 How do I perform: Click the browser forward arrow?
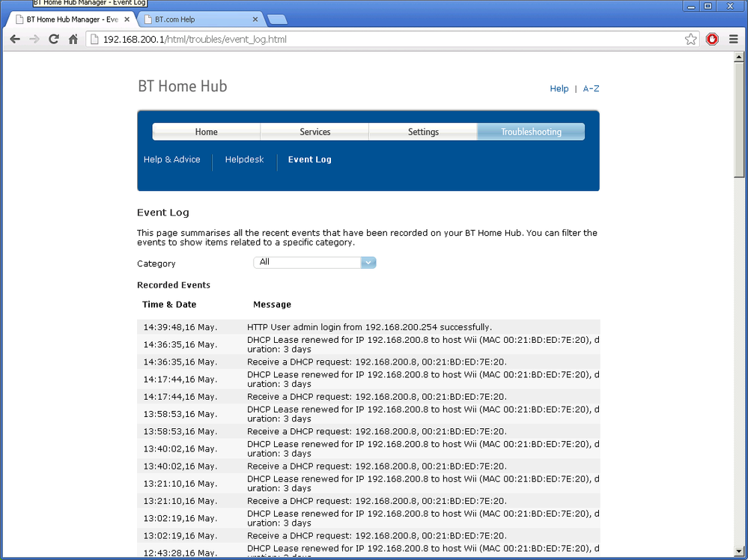34,39
